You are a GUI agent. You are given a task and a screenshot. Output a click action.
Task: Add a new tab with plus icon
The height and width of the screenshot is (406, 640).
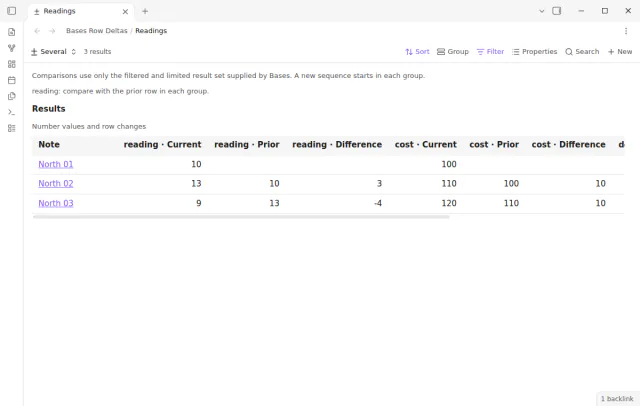point(145,11)
